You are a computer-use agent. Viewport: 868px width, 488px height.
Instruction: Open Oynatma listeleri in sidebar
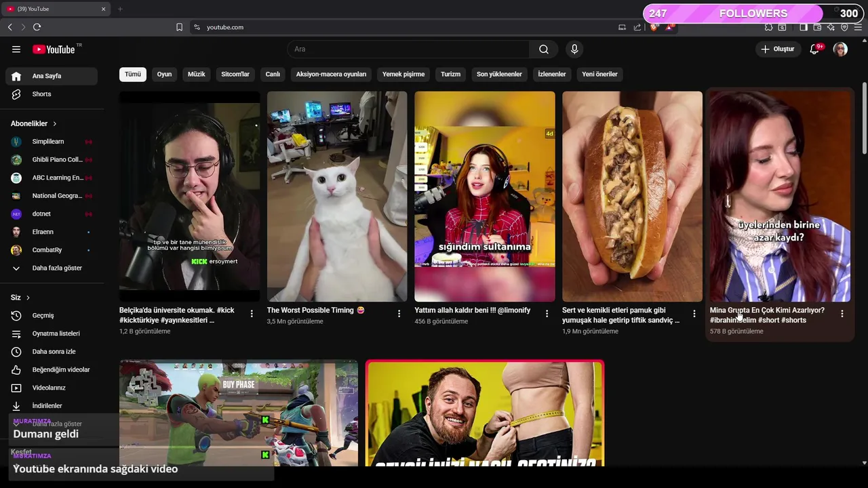pyautogui.click(x=52, y=333)
